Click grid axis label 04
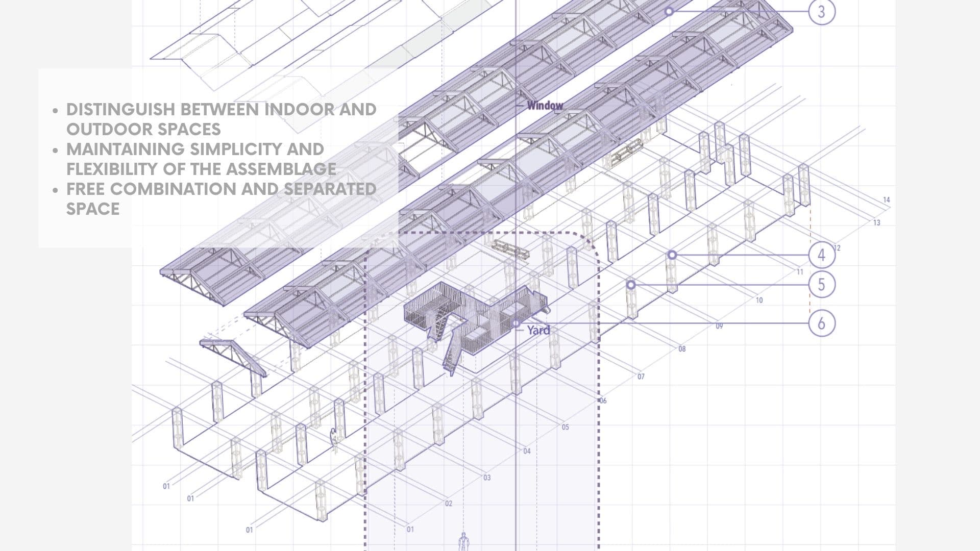Image resolution: width=980 pixels, height=551 pixels. pyautogui.click(x=527, y=452)
